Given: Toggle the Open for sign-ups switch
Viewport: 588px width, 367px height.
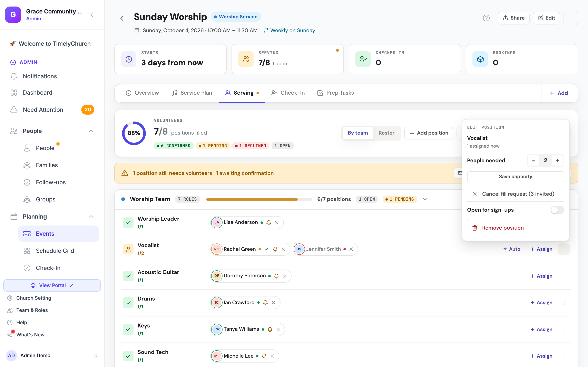Looking at the screenshot, I should point(557,210).
